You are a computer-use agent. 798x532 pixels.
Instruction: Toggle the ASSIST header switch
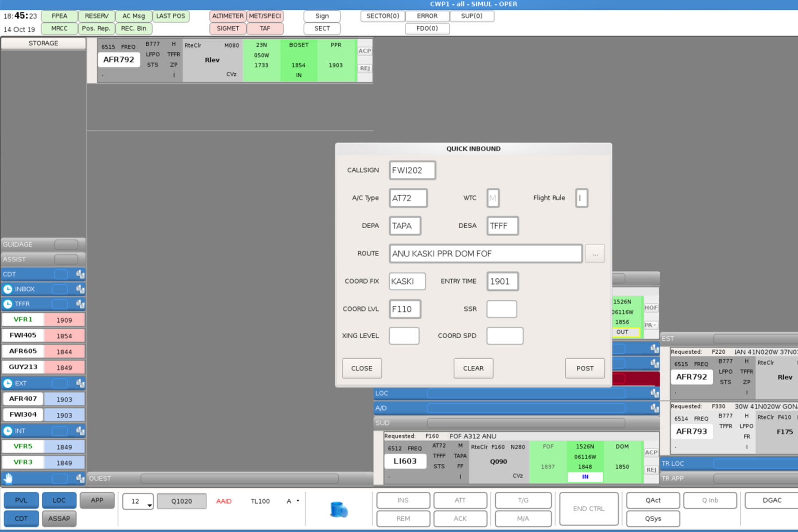click(66, 259)
